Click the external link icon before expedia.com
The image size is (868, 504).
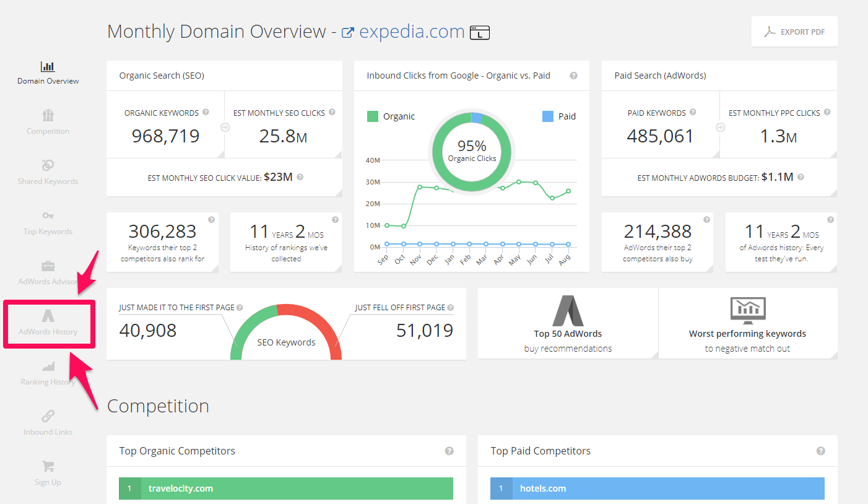348,32
